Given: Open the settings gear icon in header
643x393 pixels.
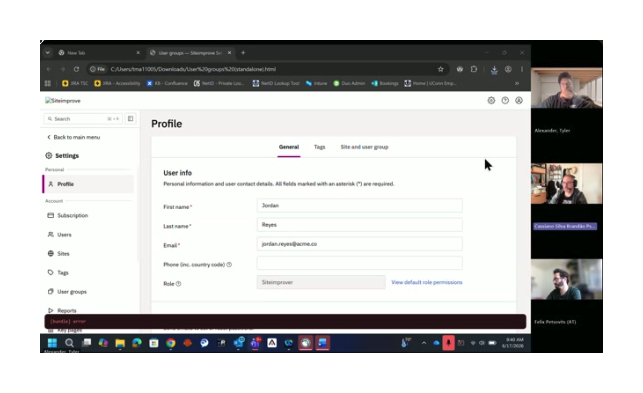Looking at the screenshot, I should tap(491, 101).
